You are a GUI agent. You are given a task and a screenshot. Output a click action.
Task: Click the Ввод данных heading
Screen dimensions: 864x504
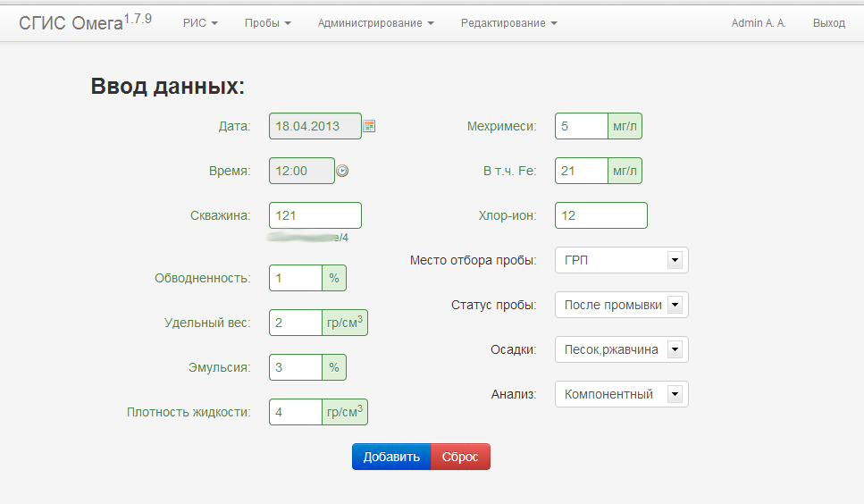coord(167,87)
